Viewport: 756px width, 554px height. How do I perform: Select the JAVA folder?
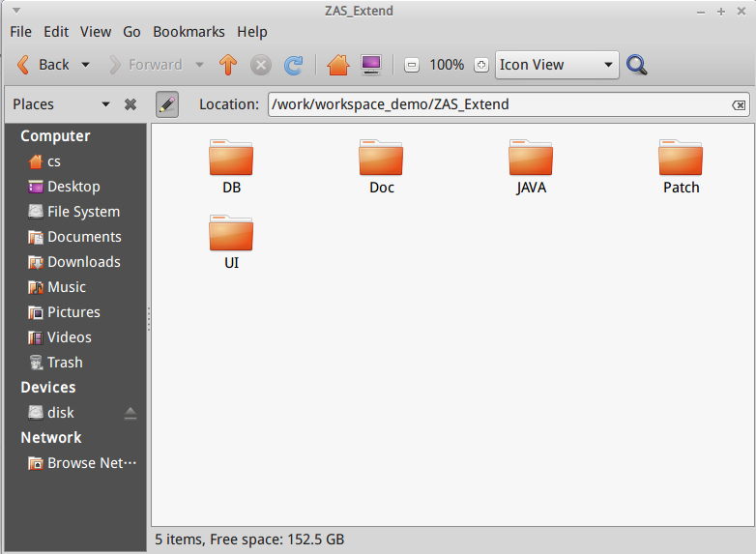[x=531, y=166]
